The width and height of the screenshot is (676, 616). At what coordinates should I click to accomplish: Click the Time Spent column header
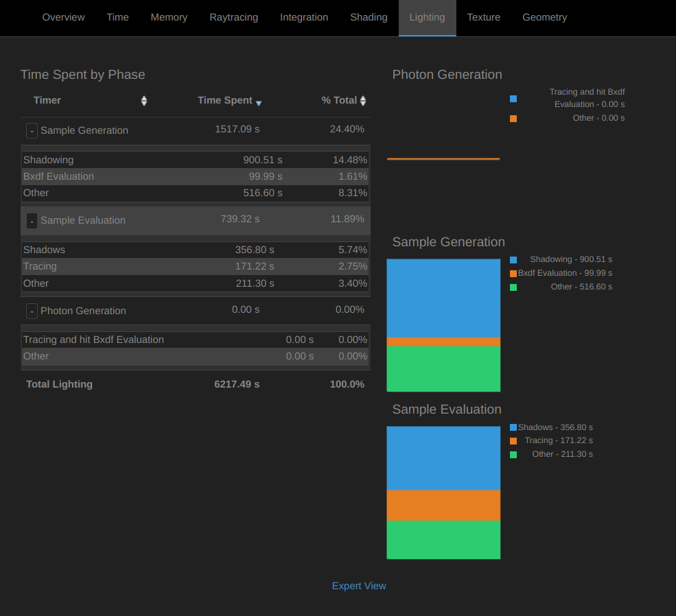(x=225, y=100)
